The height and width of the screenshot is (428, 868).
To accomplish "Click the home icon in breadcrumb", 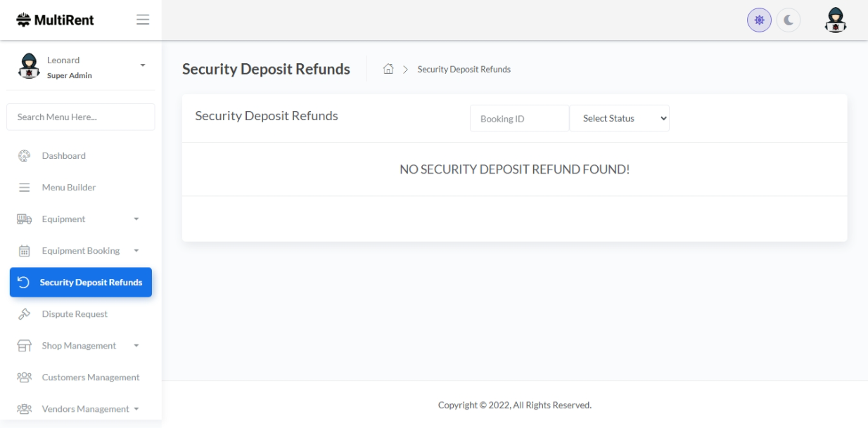I will pyautogui.click(x=388, y=69).
